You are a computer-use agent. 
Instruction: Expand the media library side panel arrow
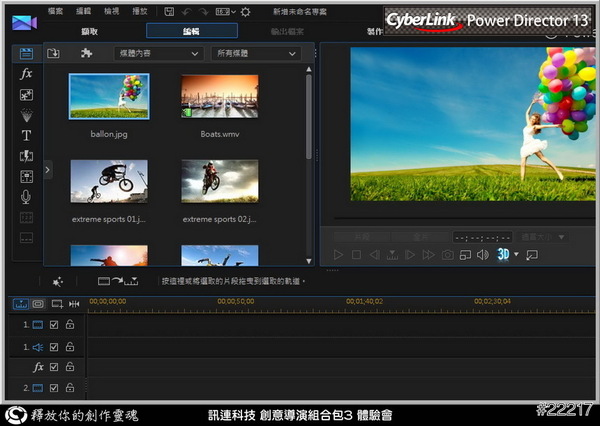(47, 170)
